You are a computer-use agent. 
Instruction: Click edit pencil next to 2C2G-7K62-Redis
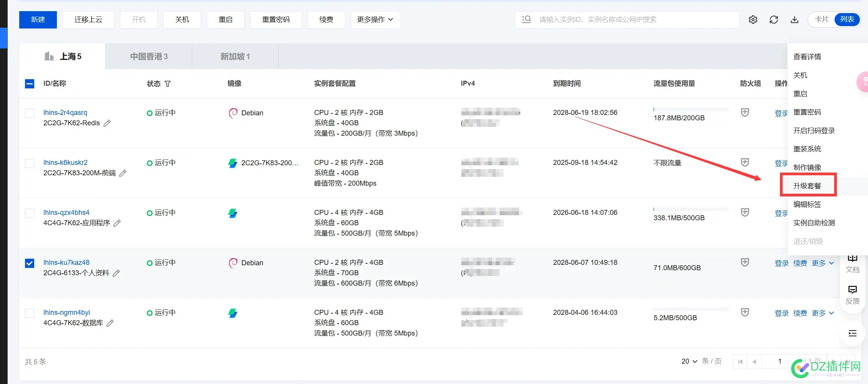pos(107,123)
